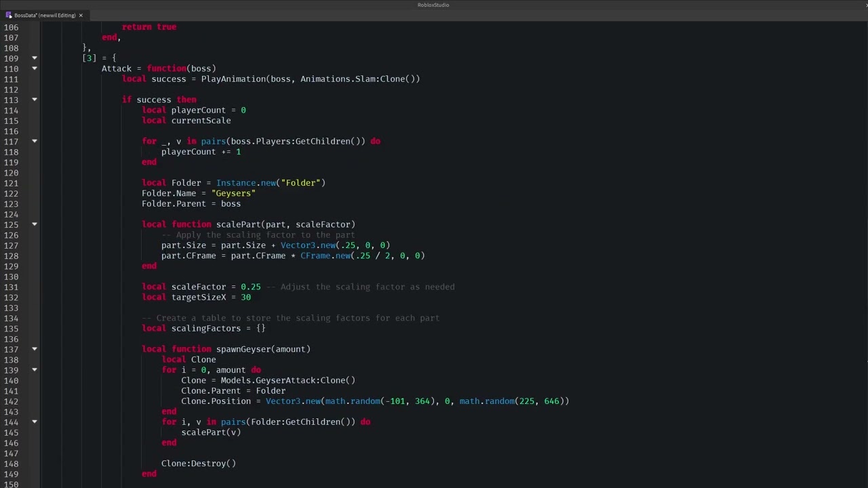This screenshot has height=488, width=868.
Task: Click the RobloxStudio window title bar
Action: [433, 5]
